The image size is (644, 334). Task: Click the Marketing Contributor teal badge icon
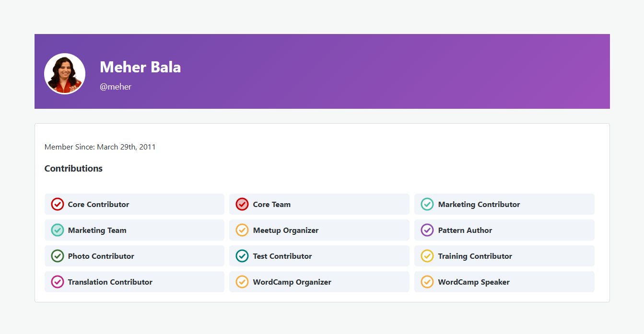(x=427, y=204)
